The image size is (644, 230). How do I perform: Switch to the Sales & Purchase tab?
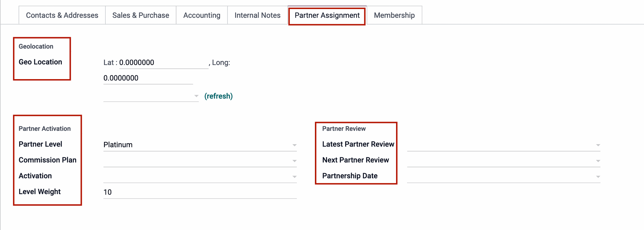pos(141,15)
